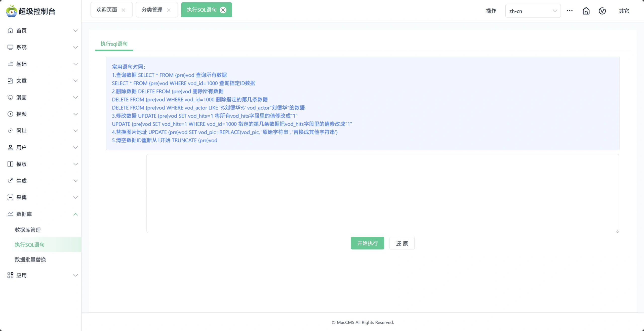Click the circled V icon in header
Image resolution: width=644 pixels, height=331 pixels.
602,11
